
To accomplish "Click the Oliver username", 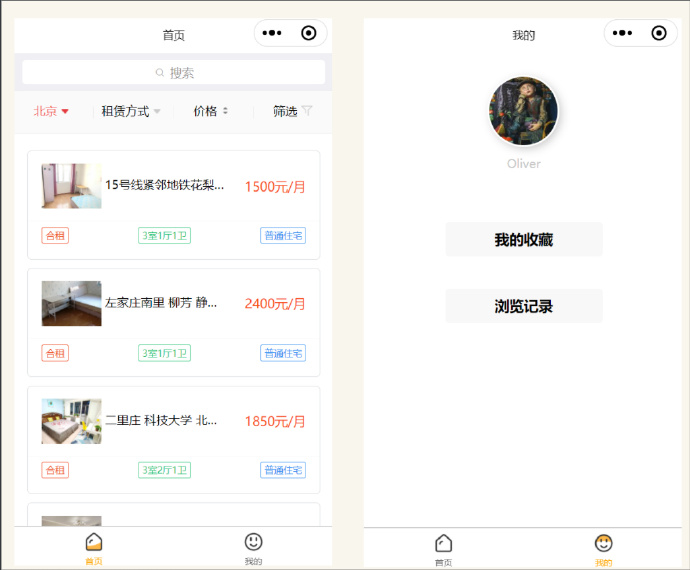I will pos(524,164).
